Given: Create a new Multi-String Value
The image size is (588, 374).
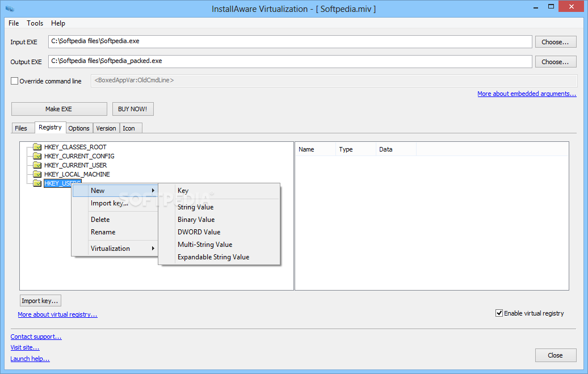Looking at the screenshot, I should point(220,245).
